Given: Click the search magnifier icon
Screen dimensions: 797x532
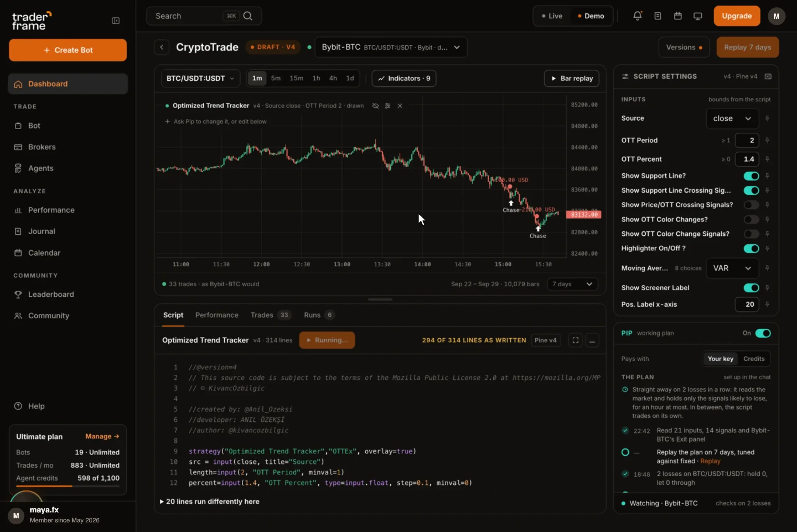Looking at the screenshot, I should (248, 16).
